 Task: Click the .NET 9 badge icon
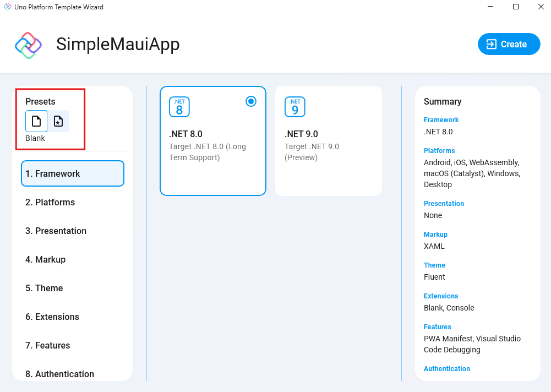click(295, 107)
